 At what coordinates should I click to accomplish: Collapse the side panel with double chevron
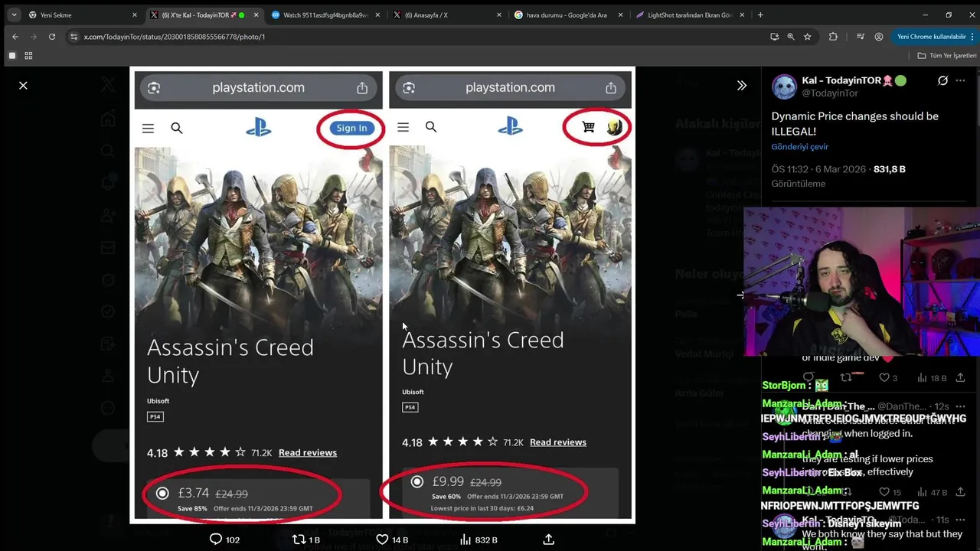click(x=741, y=86)
